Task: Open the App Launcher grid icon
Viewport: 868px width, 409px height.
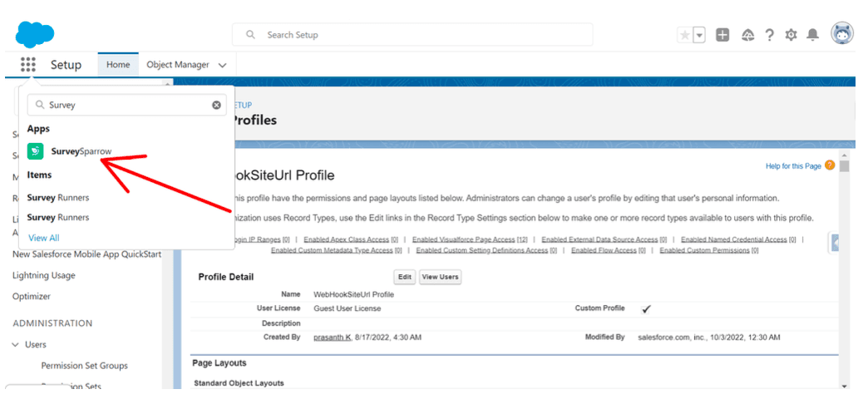Action: pos(28,65)
